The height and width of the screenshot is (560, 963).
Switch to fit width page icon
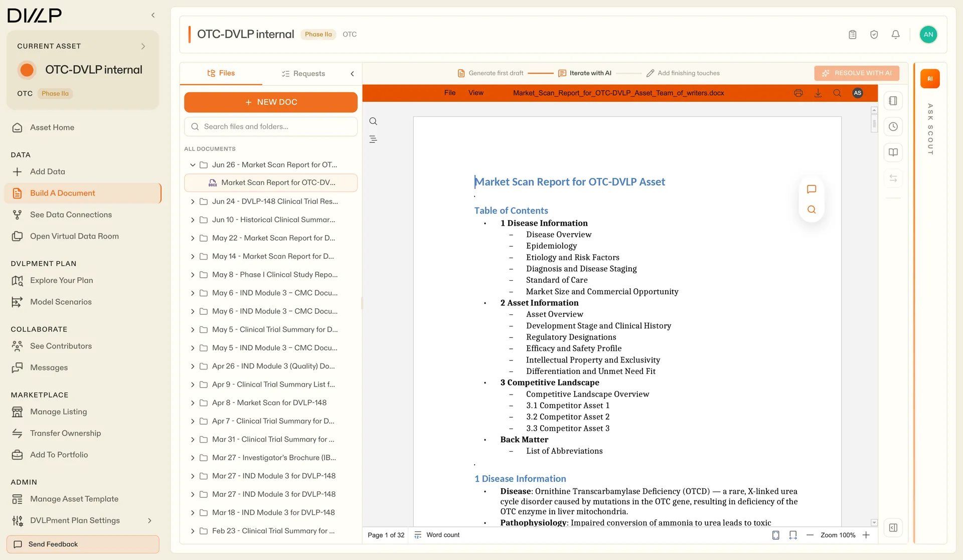[793, 535]
